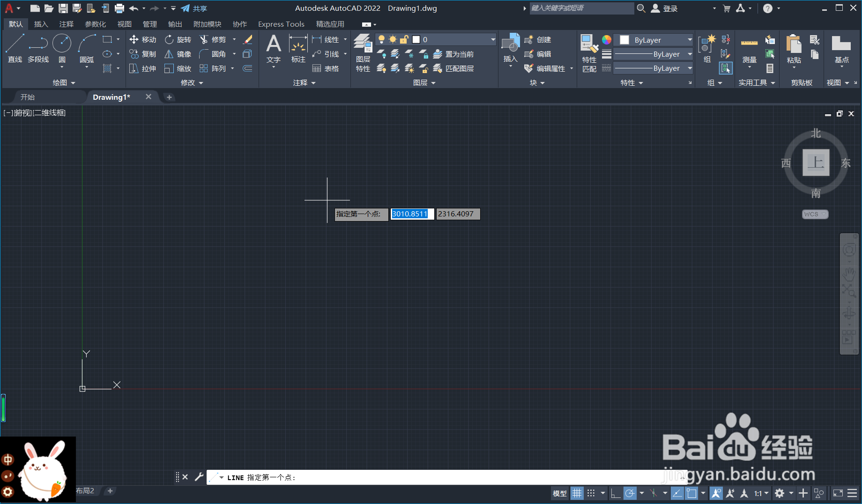The width and height of the screenshot is (862, 504).
Task: Click the Move (移动) tool
Action: (143, 40)
